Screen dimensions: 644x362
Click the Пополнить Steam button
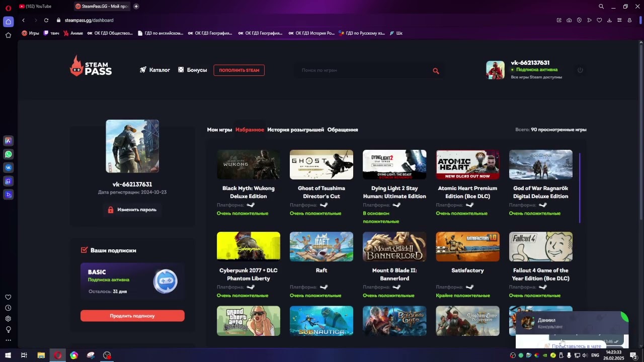coord(239,70)
